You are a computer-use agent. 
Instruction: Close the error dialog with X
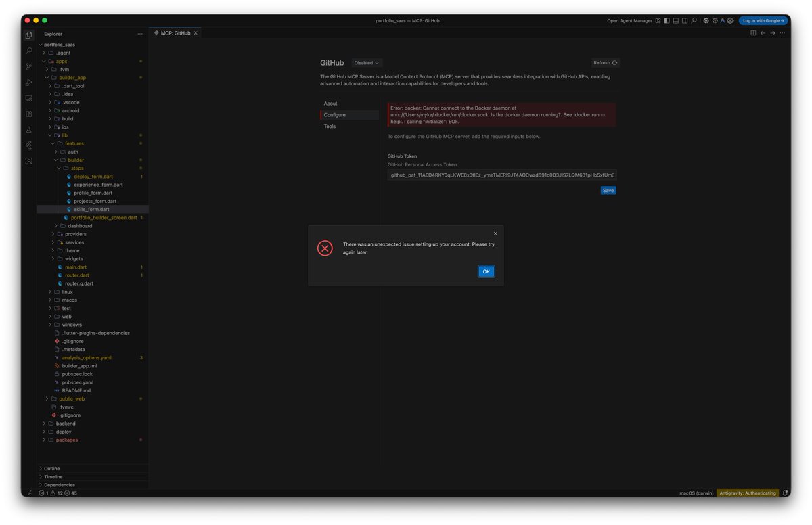[x=495, y=233]
